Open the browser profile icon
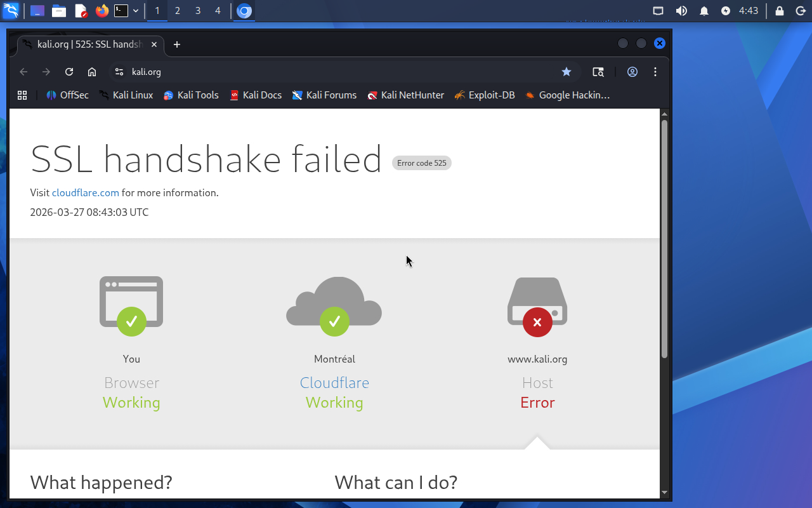Image resolution: width=812 pixels, height=508 pixels. tap(632, 72)
